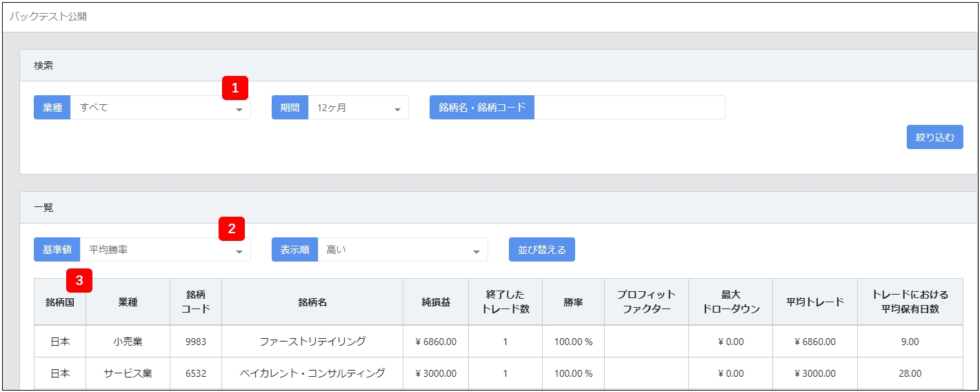Click the ファーストリテイリング stock name
The image size is (980, 392).
pos(312,342)
